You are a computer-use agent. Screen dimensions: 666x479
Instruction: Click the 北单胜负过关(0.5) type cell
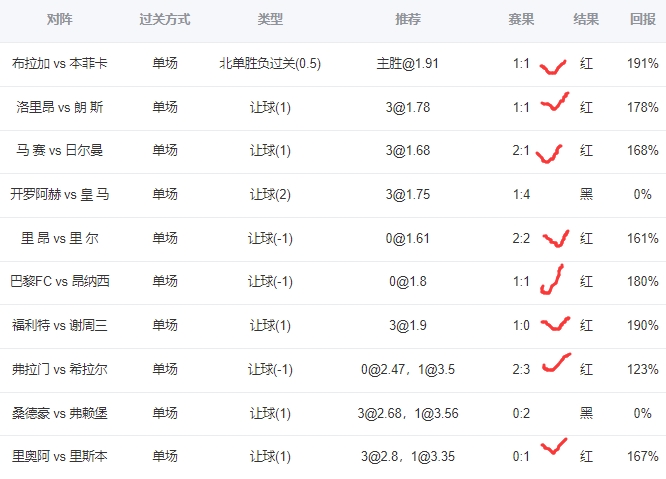tap(270, 63)
